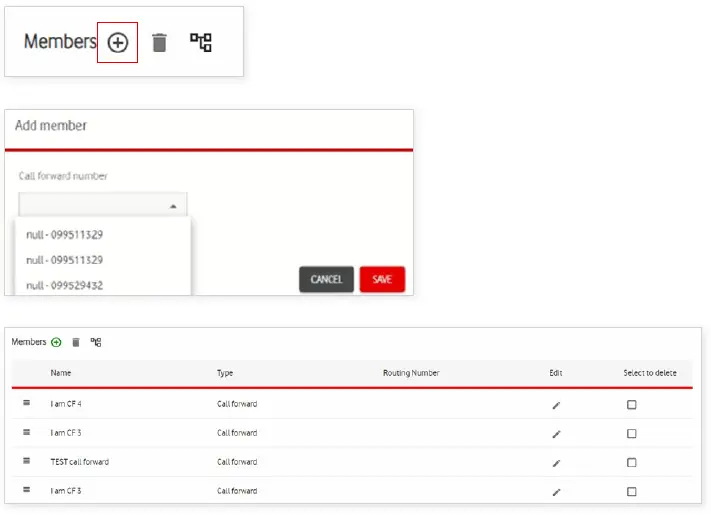
Task: Click drag handle of CF 3 row under CF 4
Action: pos(27,432)
